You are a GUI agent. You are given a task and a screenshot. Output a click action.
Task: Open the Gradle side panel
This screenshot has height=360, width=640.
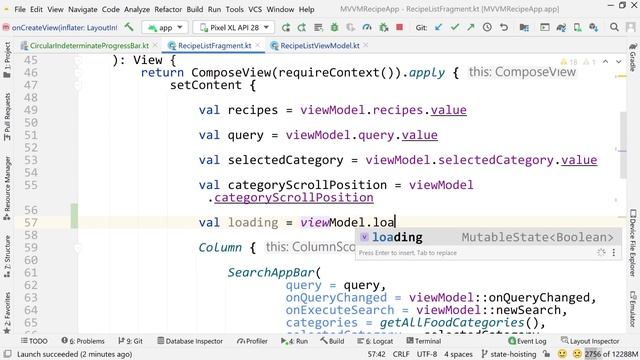[x=632, y=58]
